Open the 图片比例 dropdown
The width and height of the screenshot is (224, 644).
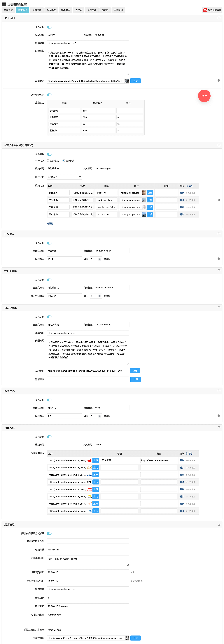[x=64, y=177]
